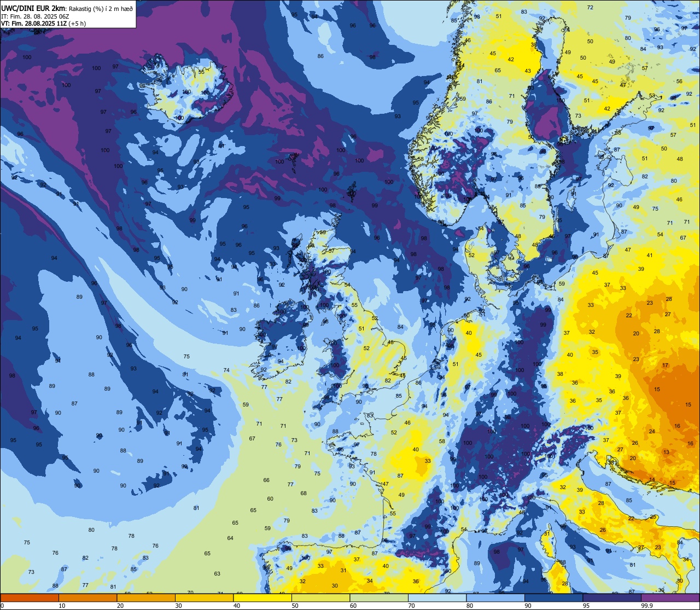Click the purple above-99.9% legend swatch
The image size is (700, 610).
(x=670, y=597)
